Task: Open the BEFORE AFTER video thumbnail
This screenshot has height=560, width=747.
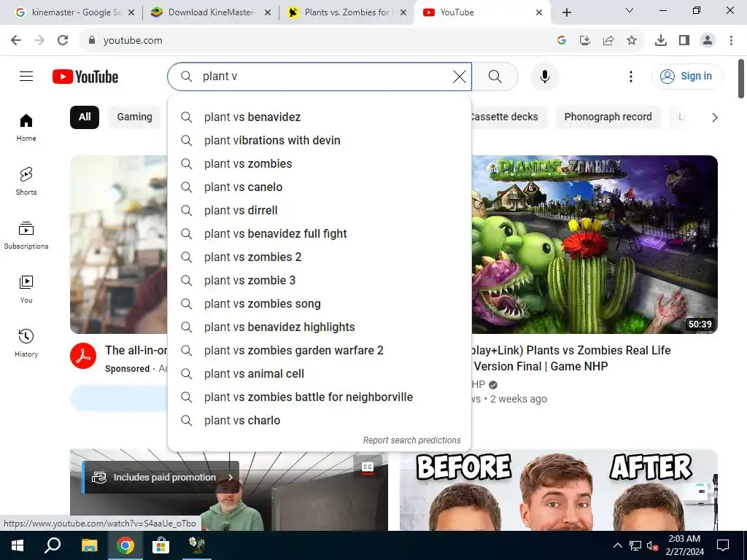Action: pyautogui.click(x=558, y=489)
